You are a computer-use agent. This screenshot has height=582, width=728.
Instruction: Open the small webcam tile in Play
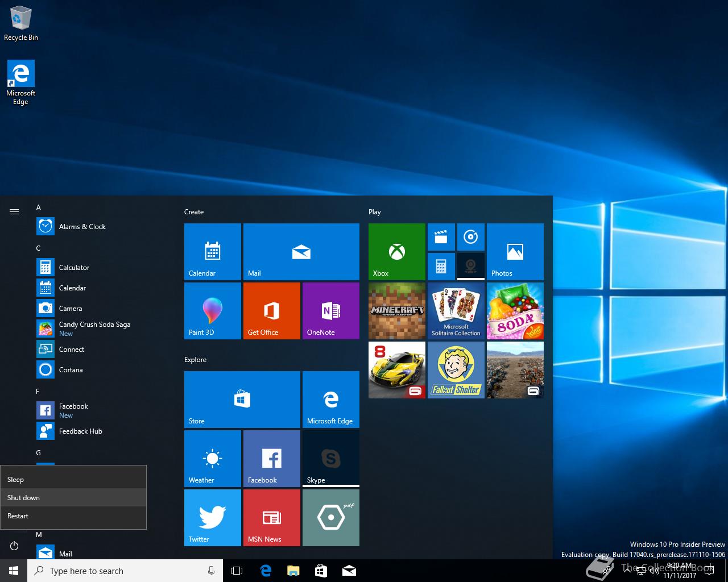[x=471, y=267]
